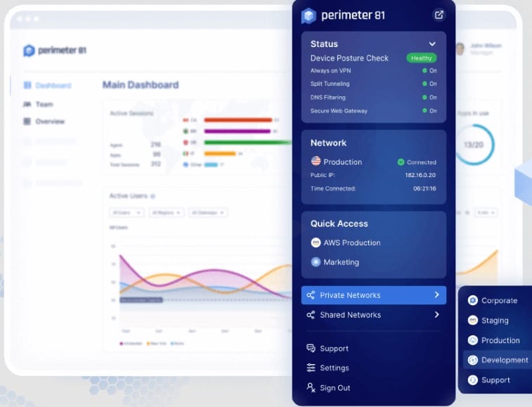The width and height of the screenshot is (532, 407).
Task: Open Dashboard in the dashboard sidebar
Action: 53,86
